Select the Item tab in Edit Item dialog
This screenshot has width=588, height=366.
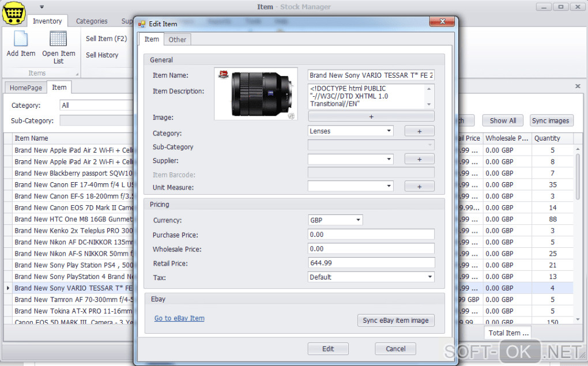pyautogui.click(x=152, y=39)
